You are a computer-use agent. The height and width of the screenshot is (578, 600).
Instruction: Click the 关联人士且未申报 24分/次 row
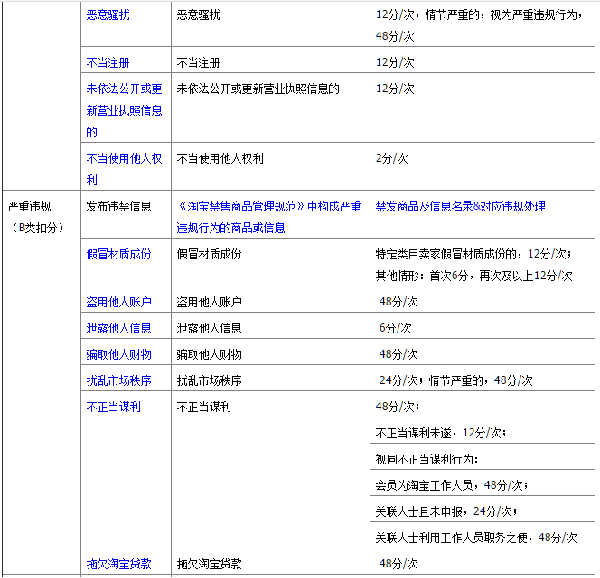click(x=444, y=511)
